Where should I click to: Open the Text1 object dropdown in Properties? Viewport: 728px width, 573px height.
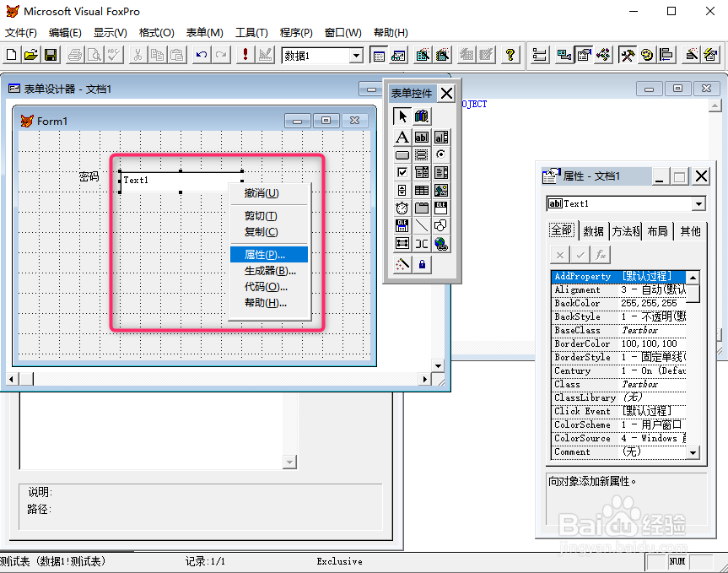point(698,204)
